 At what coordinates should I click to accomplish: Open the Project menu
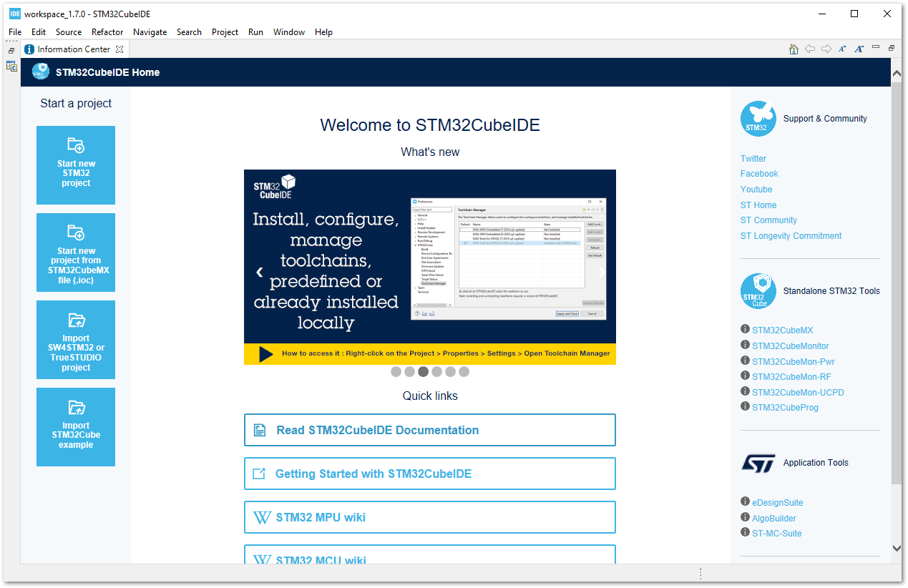225,32
